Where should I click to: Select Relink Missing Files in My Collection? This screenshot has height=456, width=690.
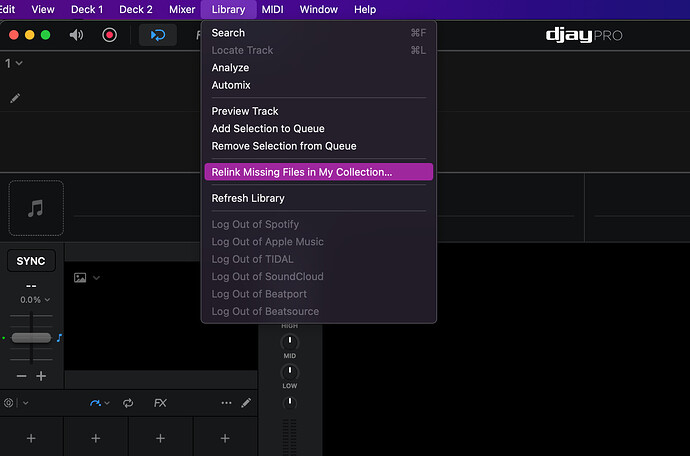[319, 172]
